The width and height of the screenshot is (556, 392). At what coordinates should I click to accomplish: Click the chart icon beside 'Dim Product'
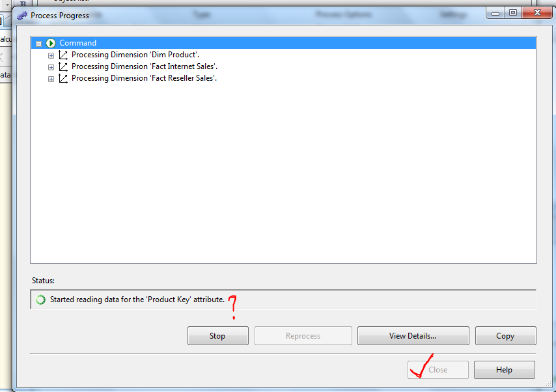pos(63,55)
